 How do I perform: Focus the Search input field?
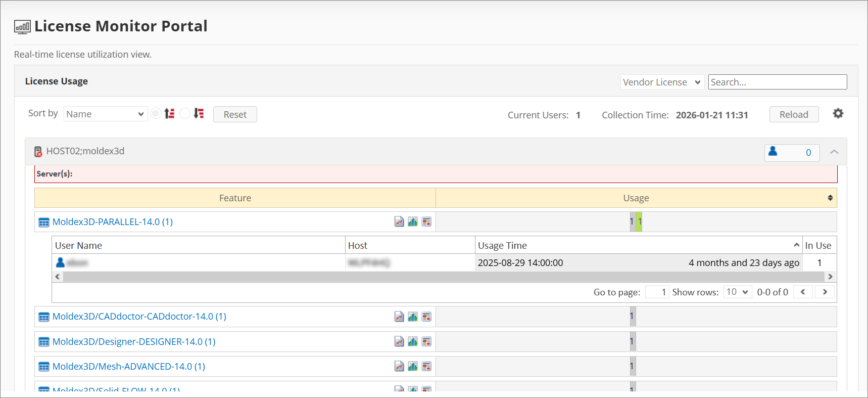[x=778, y=82]
